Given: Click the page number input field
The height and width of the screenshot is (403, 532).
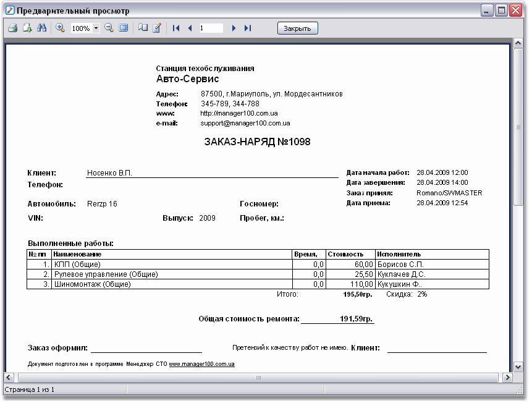Looking at the screenshot, I should [x=211, y=28].
